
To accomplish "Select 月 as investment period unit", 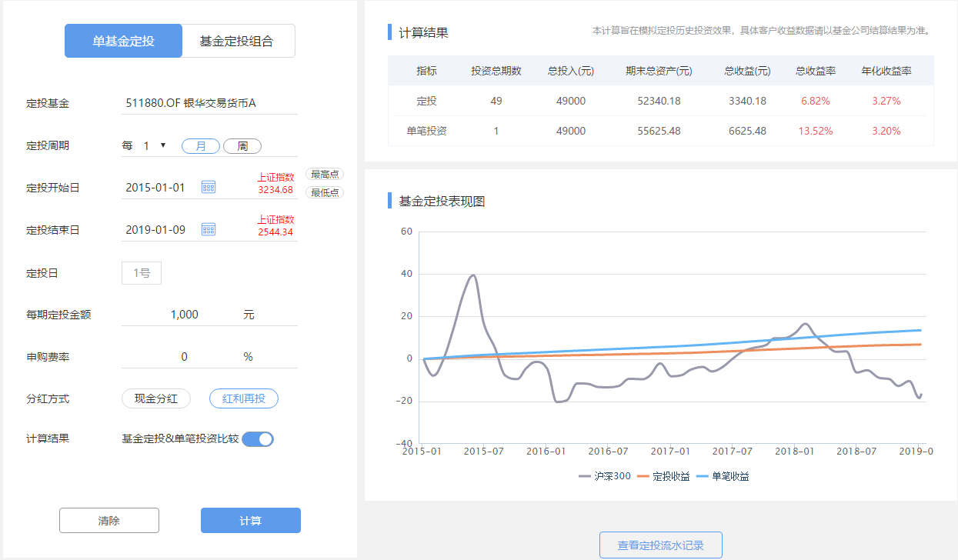I will 201,146.
